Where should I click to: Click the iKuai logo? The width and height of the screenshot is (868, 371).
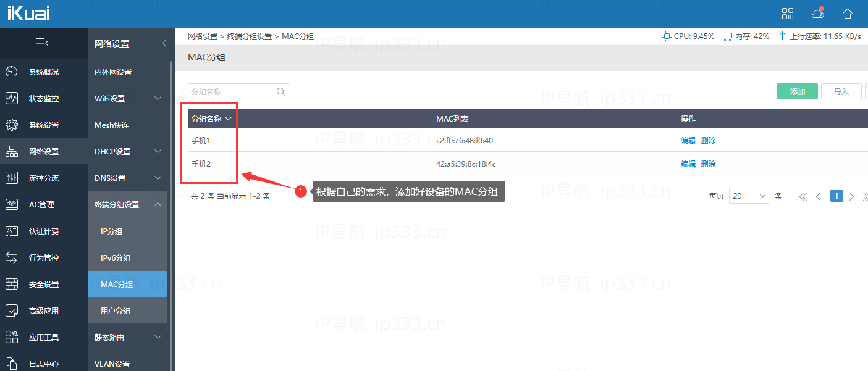click(28, 13)
